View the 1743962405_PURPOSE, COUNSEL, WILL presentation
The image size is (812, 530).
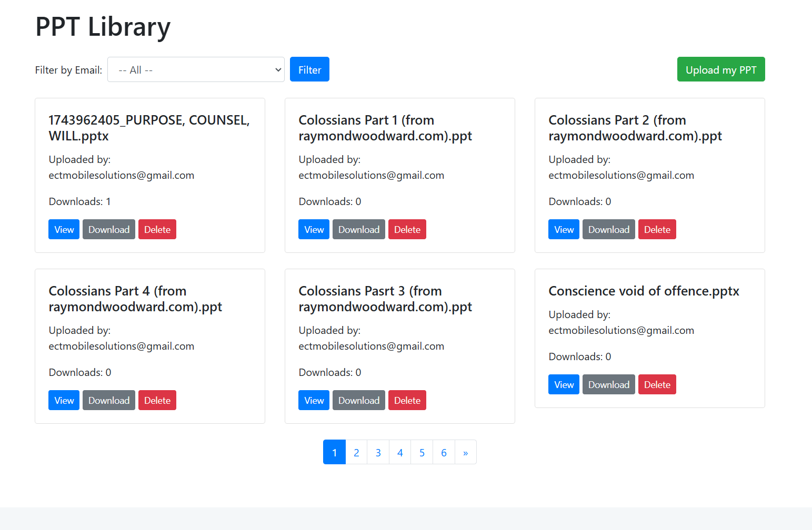pyautogui.click(x=63, y=229)
